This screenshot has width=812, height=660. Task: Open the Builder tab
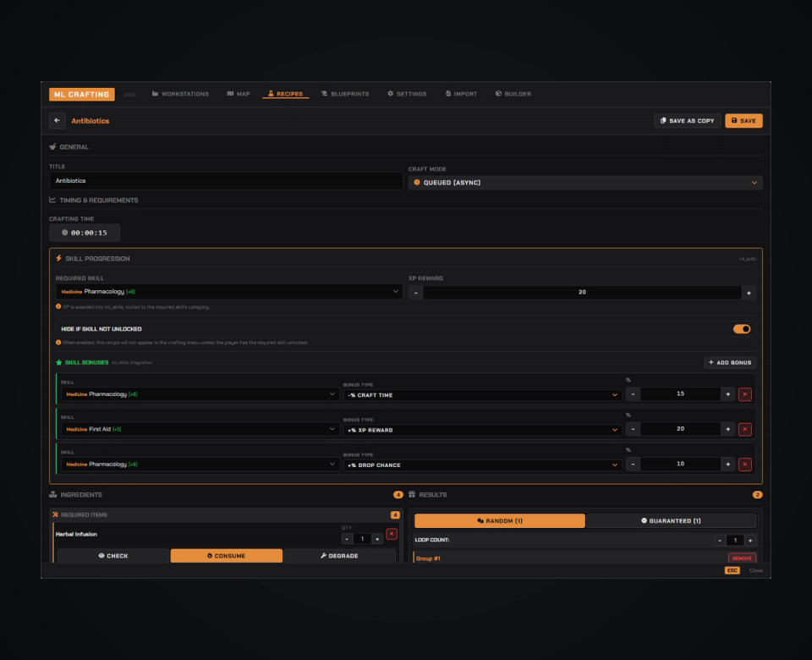click(513, 94)
